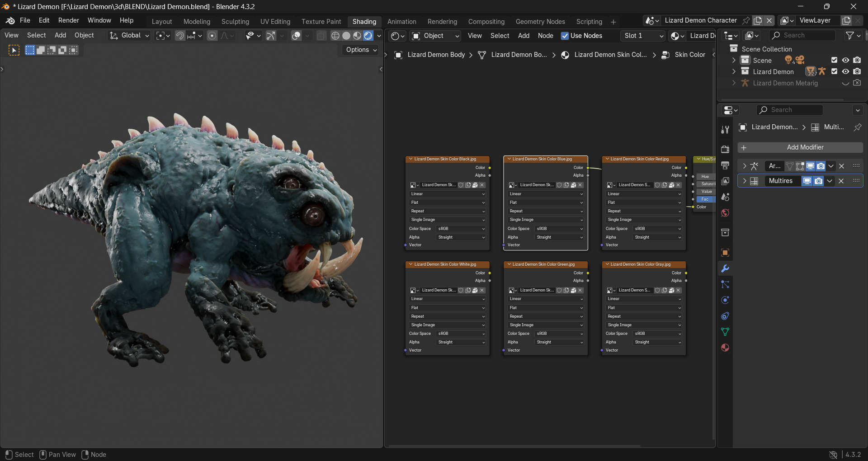Expand the Scene collection in outliner
This screenshot has height=461, width=868.
click(x=734, y=60)
